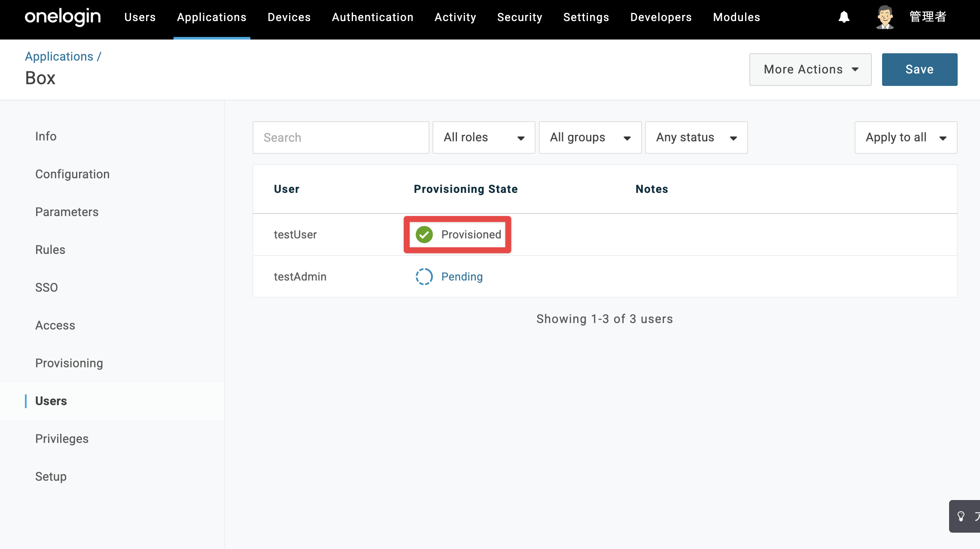Click the Notes column header
The image size is (980, 549).
tap(652, 189)
